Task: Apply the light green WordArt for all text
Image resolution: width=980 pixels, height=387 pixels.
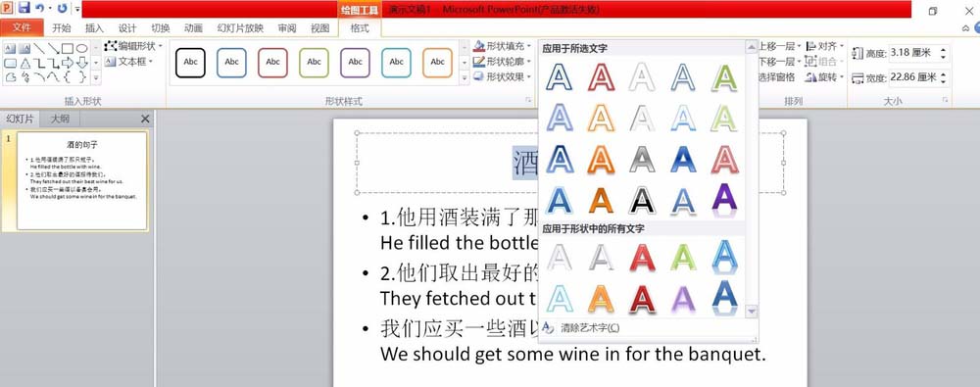Action: tap(683, 257)
